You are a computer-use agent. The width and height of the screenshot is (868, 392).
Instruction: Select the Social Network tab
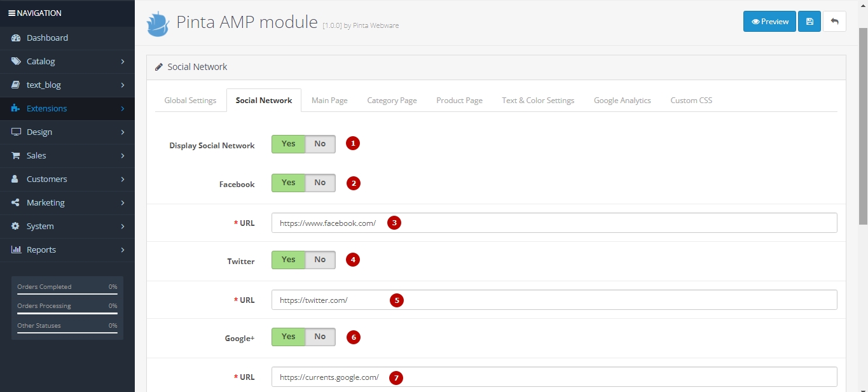point(264,101)
